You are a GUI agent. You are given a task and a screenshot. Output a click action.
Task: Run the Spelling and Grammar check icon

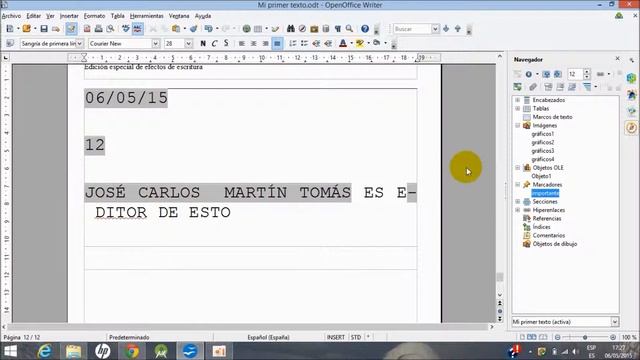pyautogui.click(x=126, y=29)
